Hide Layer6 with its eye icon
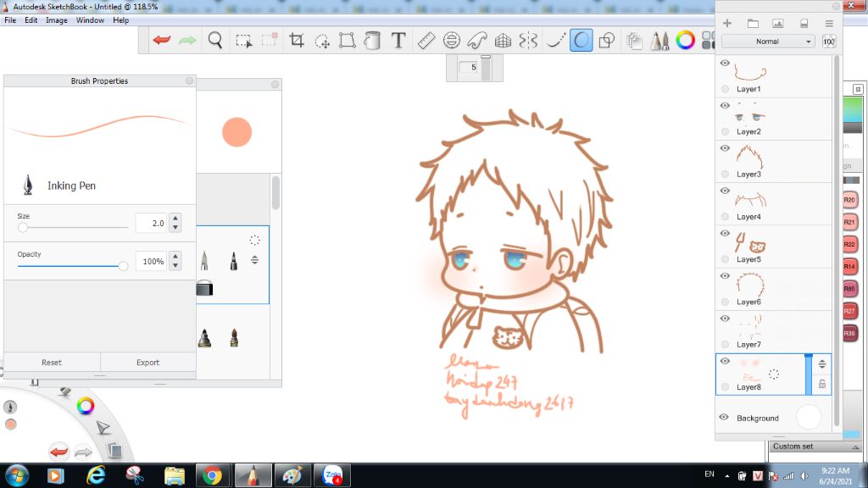 point(725,276)
